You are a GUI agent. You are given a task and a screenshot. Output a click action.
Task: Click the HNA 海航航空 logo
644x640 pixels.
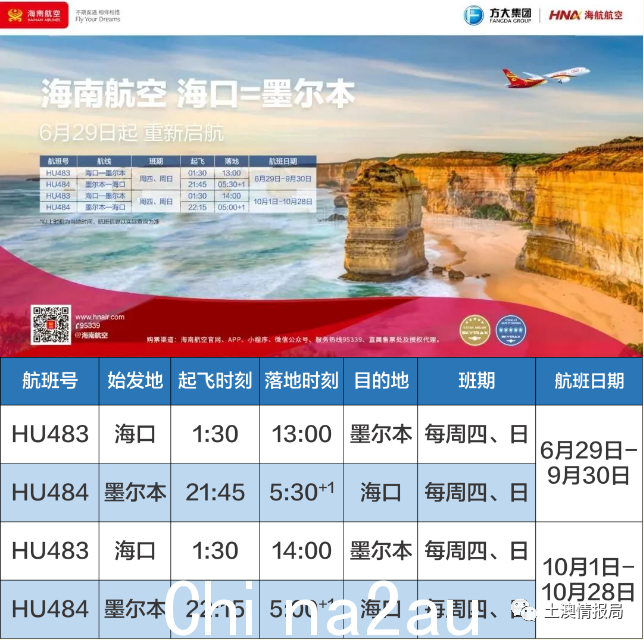tap(586, 15)
